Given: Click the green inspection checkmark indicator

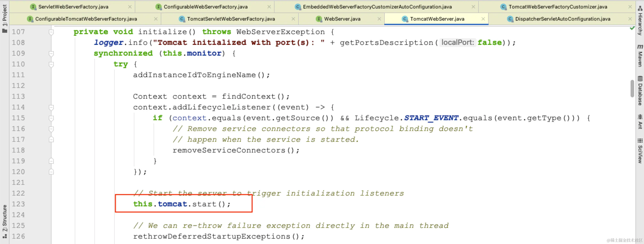Looking at the screenshot, I should pyautogui.click(x=632, y=28).
